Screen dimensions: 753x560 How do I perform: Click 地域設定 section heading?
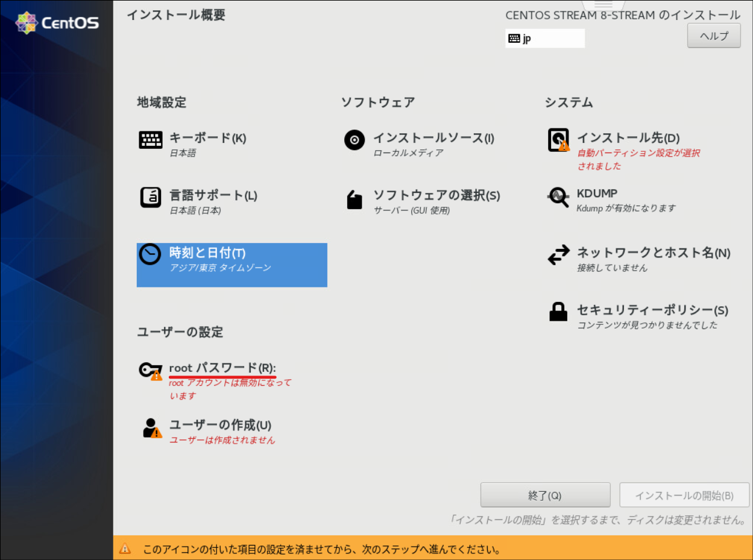click(x=162, y=102)
